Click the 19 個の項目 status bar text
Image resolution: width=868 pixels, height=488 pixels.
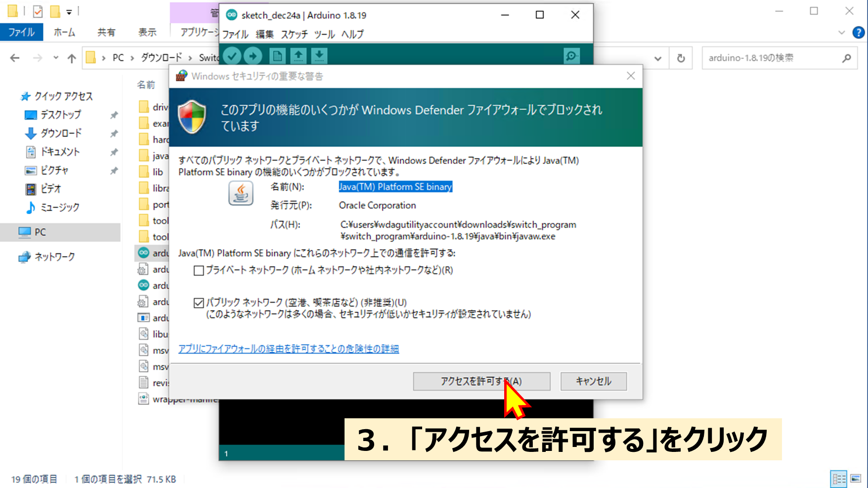click(x=34, y=479)
